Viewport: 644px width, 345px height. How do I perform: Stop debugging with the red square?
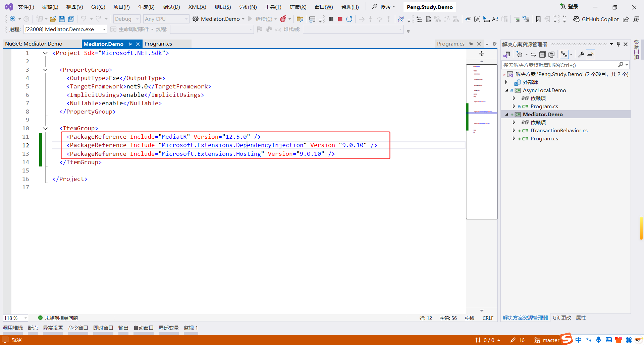(x=340, y=19)
